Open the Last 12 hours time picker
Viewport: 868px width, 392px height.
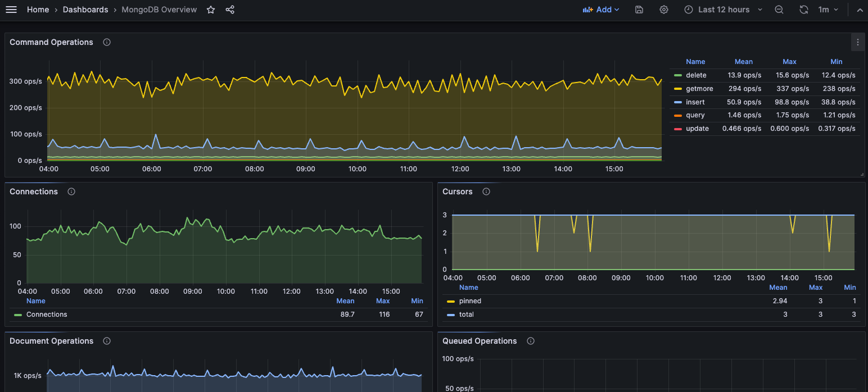point(723,10)
